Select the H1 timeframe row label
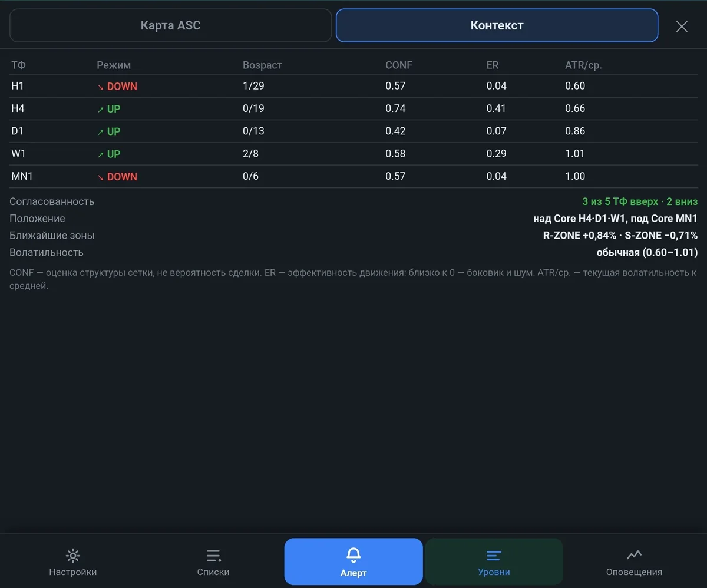This screenshot has width=707, height=588. (18, 86)
